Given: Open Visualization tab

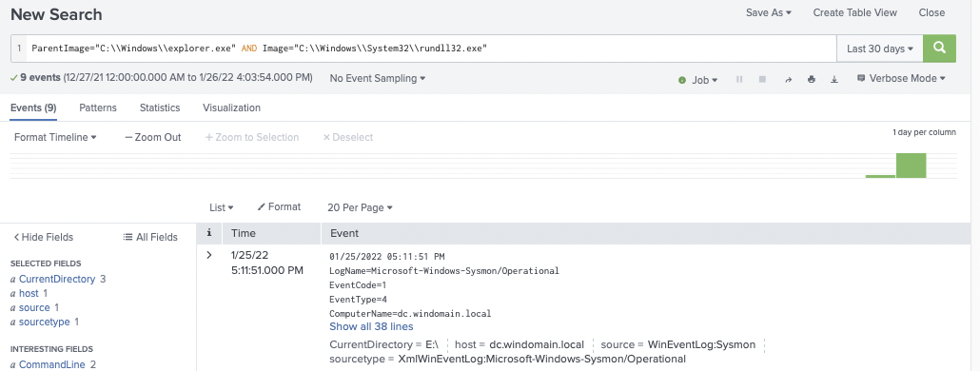Looking at the screenshot, I should click(231, 107).
